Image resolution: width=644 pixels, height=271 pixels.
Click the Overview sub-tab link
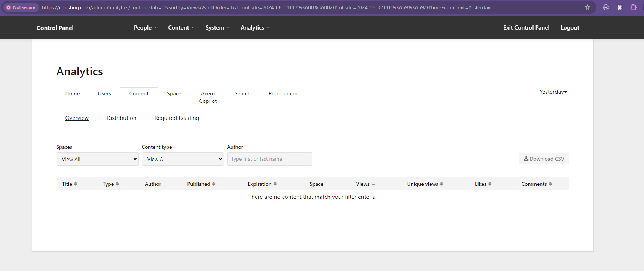coord(77,118)
